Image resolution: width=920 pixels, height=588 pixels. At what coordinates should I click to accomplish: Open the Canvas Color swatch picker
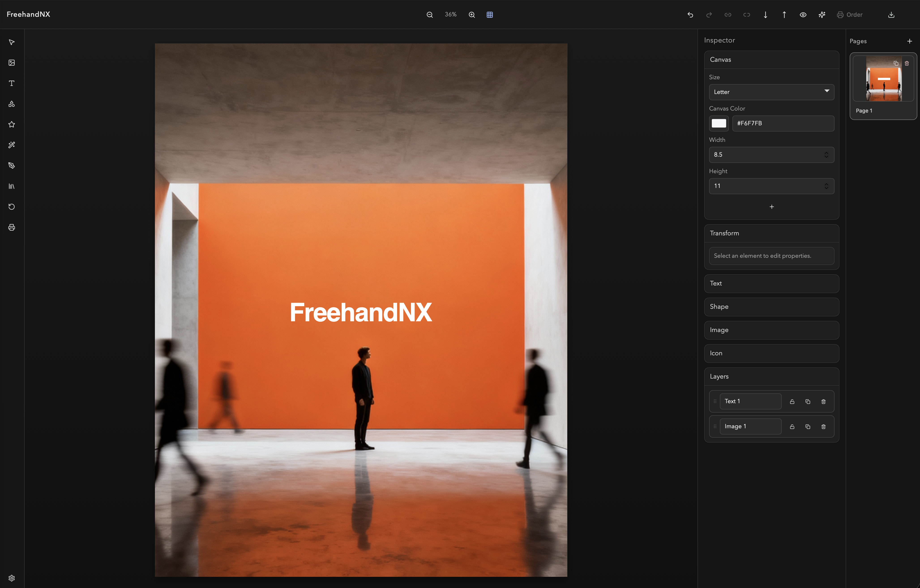click(x=719, y=123)
